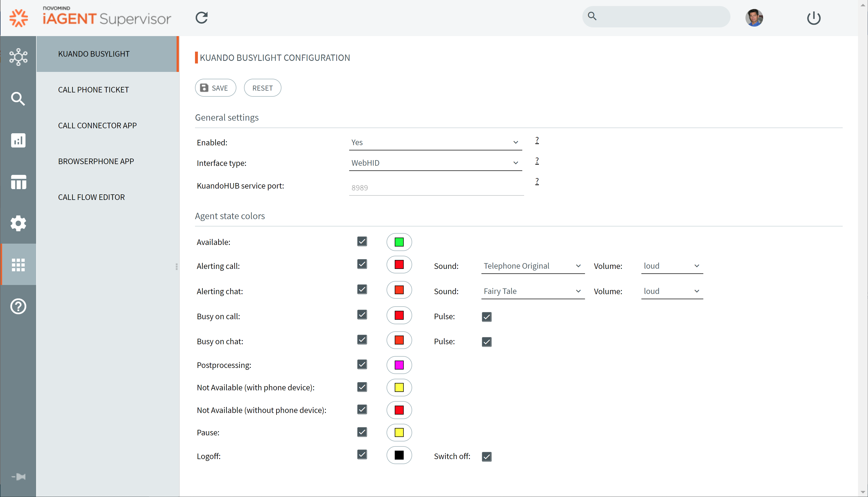This screenshot has width=868, height=497.
Task: Open Alerting chat Sound dropdown
Action: (x=533, y=291)
